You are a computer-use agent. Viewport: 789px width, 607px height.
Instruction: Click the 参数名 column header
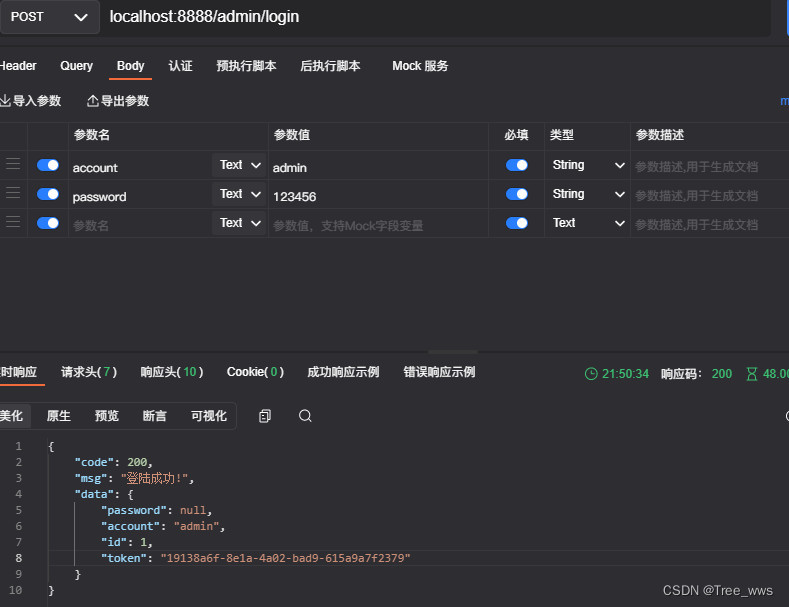click(92, 135)
